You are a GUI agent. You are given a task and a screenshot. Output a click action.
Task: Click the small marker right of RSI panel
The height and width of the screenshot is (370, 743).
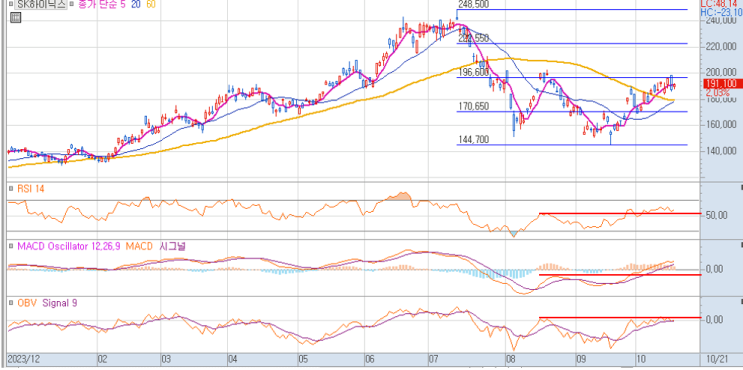coord(741,187)
